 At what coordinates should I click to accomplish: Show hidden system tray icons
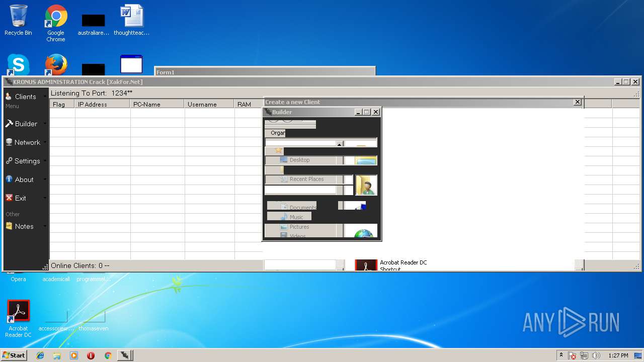click(561, 355)
